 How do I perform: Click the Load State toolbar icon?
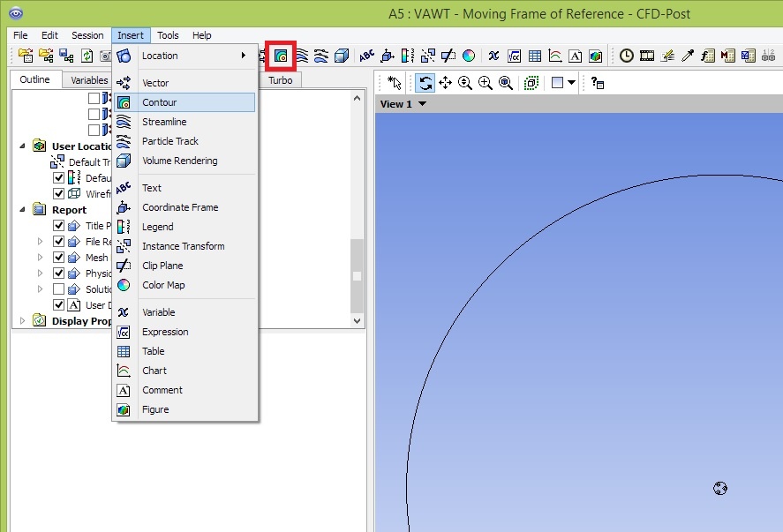point(46,56)
